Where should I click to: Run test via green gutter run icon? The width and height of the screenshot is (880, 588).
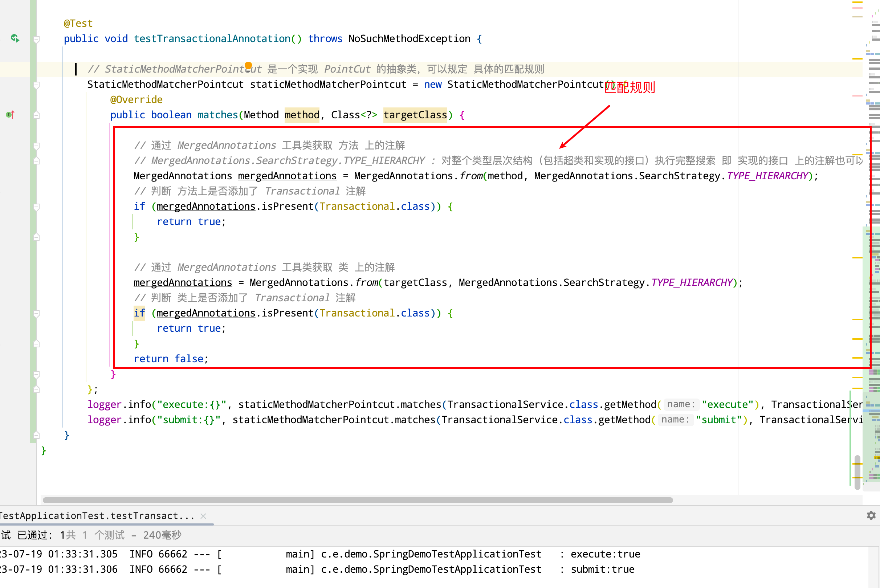[15, 38]
